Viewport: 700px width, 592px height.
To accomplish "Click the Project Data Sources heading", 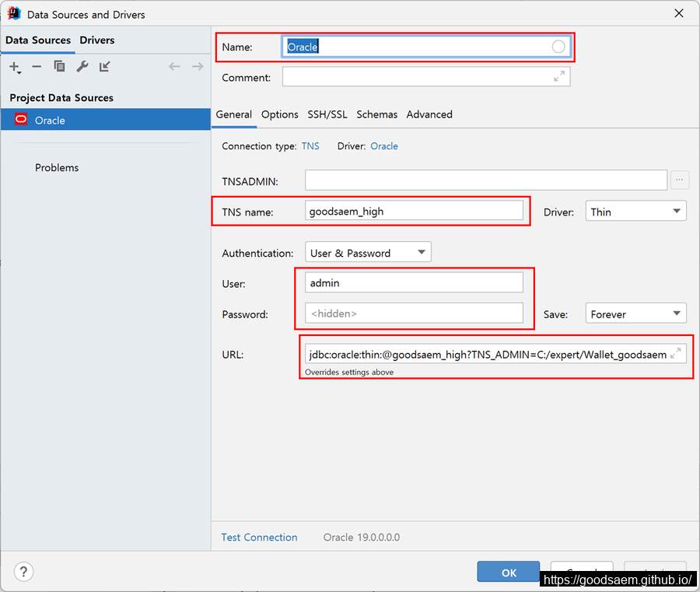I will (61, 98).
